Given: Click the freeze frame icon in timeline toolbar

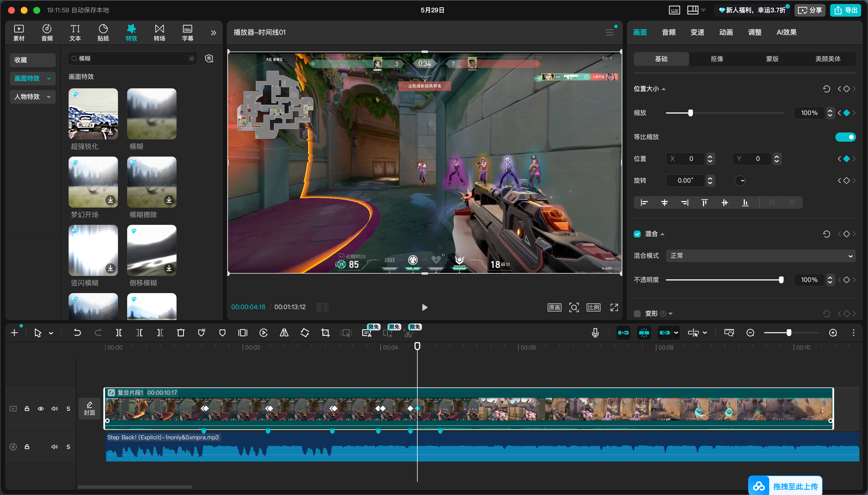Looking at the screenshot, I should (x=243, y=333).
